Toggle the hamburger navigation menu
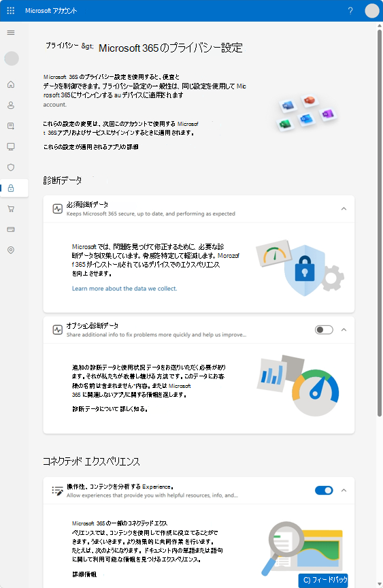This screenshot has height=588, width=383. click(x=11, y=33)
